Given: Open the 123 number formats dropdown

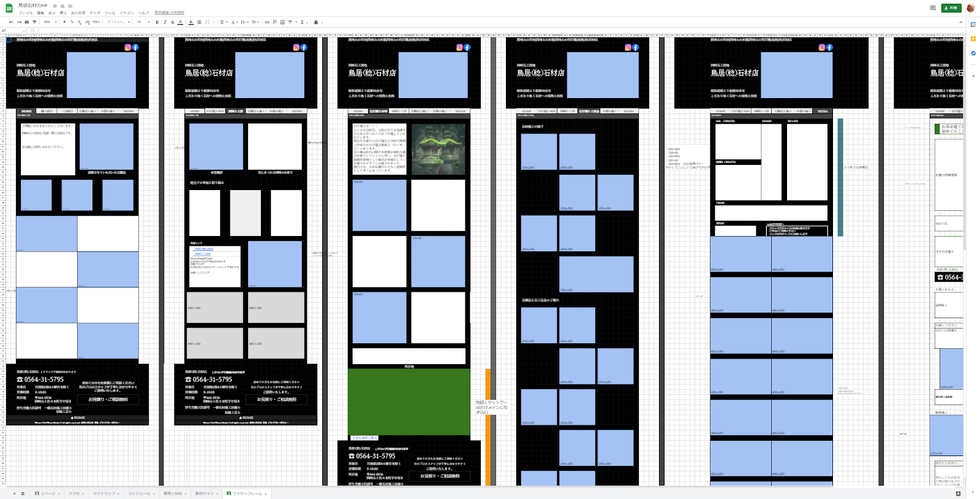Looking at the screenshot, I should (96, 22).
